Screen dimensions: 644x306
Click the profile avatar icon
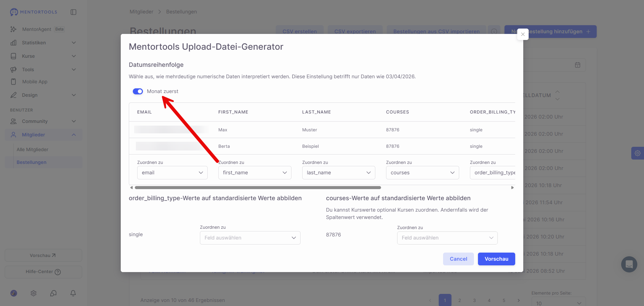(x=14, y=293)
